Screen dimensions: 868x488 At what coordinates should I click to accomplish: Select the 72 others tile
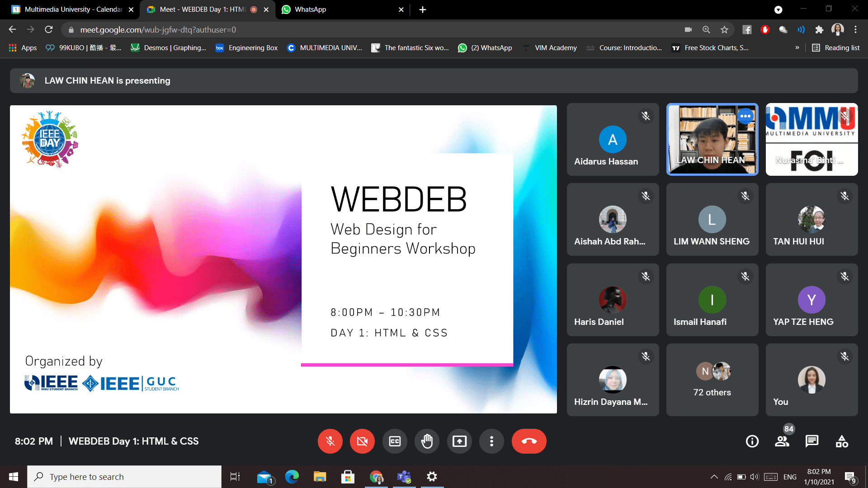click(x=712, y=380)
